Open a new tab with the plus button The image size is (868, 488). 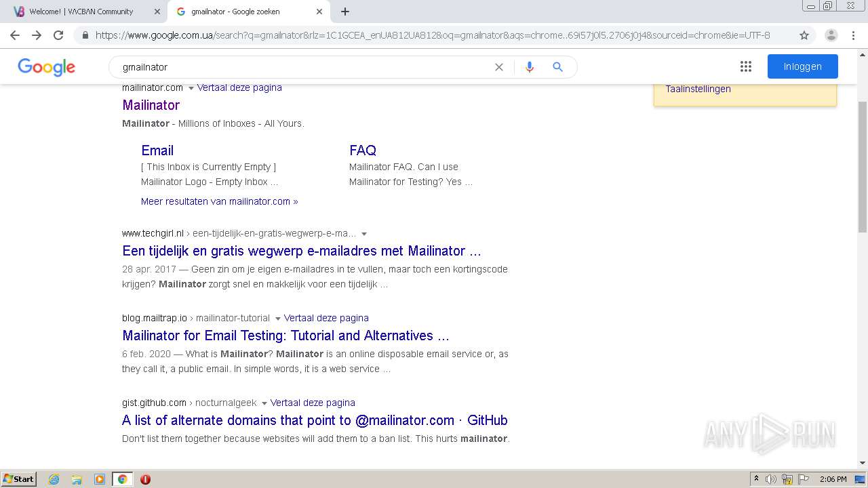click(345, 12)
